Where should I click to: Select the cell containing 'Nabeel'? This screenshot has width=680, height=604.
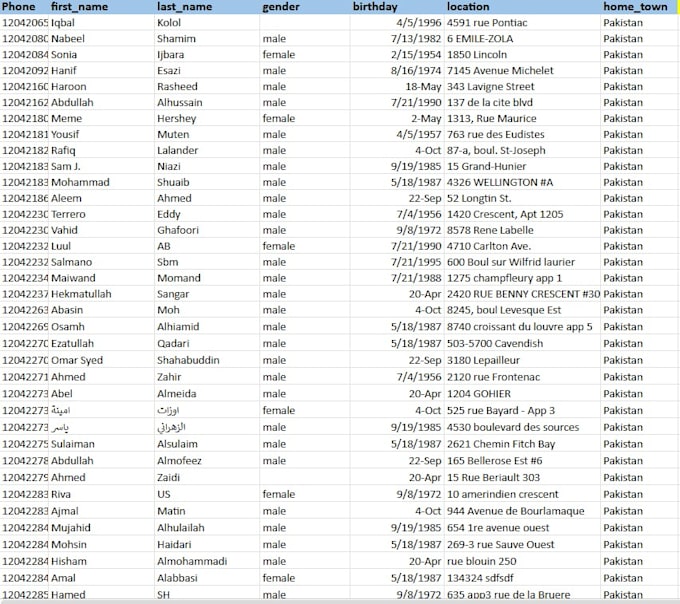click(68, 39)
